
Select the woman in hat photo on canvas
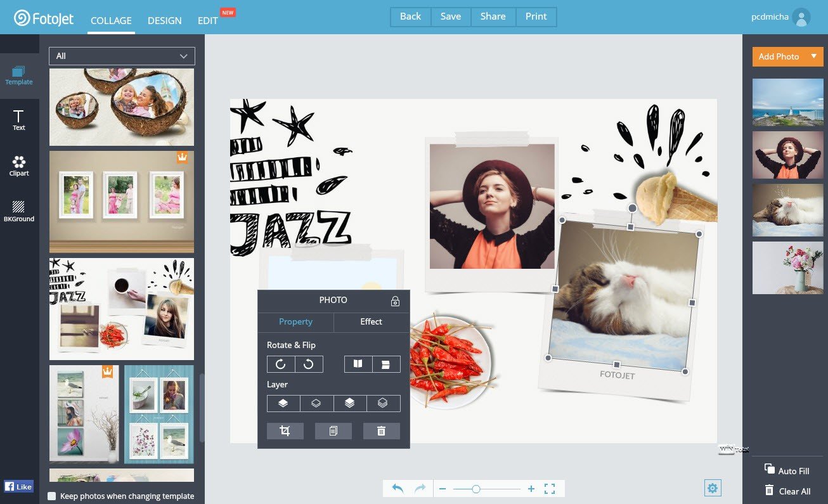[492, 206]
